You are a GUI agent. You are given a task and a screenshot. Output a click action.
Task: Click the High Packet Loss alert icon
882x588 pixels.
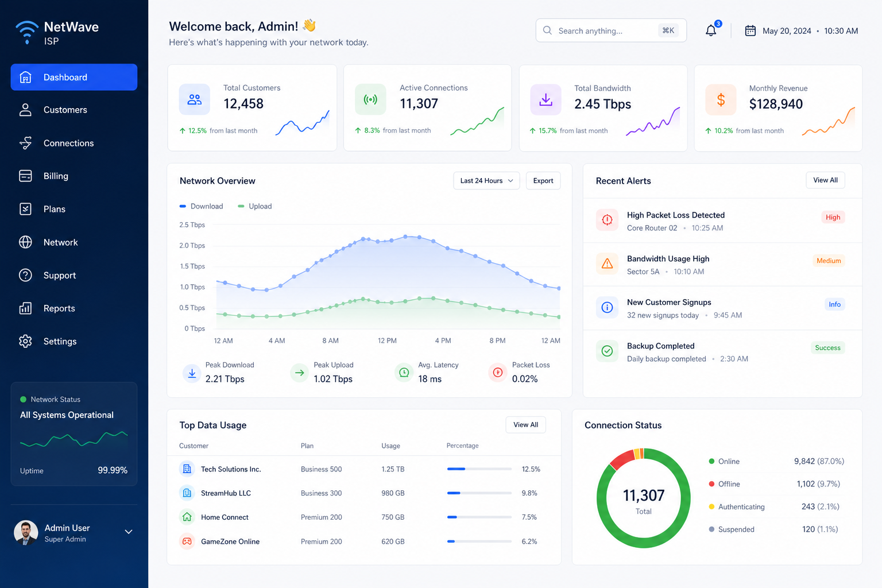(x=607, y=220)
